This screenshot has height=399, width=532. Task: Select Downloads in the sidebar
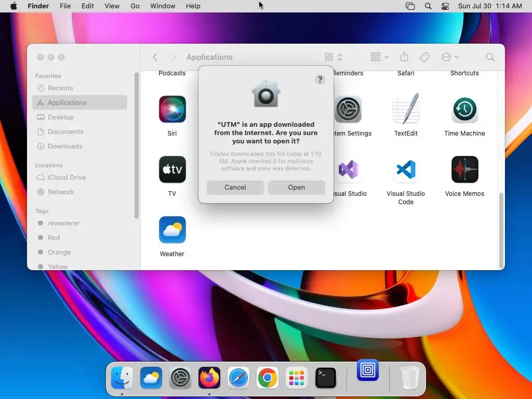coord(79,146)
